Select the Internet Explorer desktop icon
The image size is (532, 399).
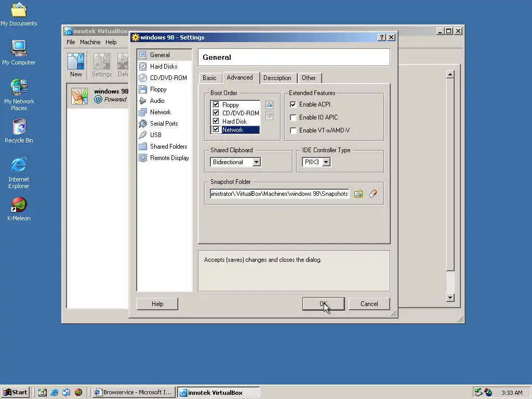(x=19, y=172)
